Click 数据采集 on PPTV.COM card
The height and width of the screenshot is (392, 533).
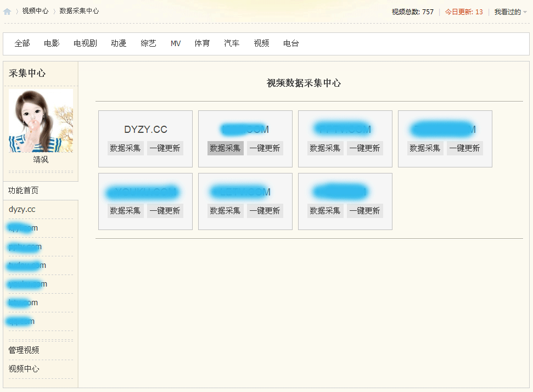tap(326, 148)
